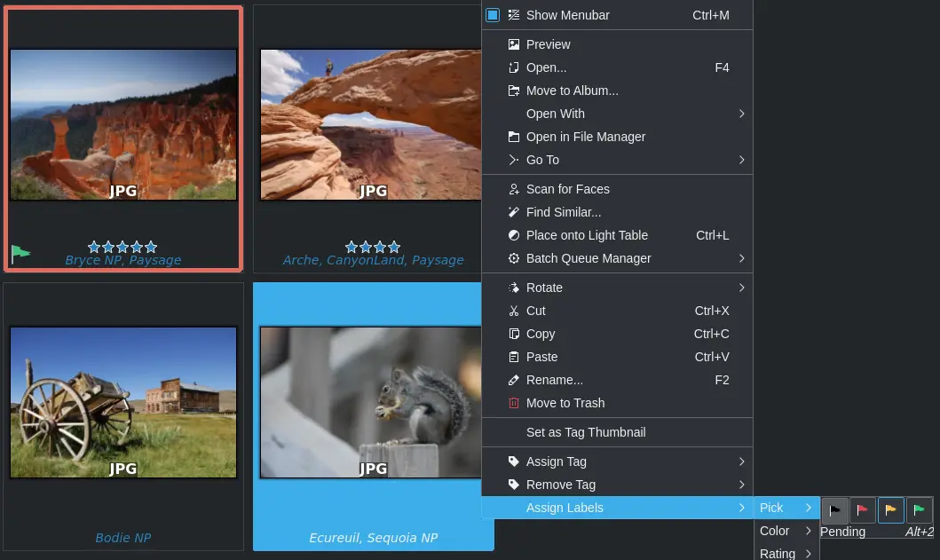Click the black no-pick flag button
Viewport: 940px width, 560px height.
[834, 509]
